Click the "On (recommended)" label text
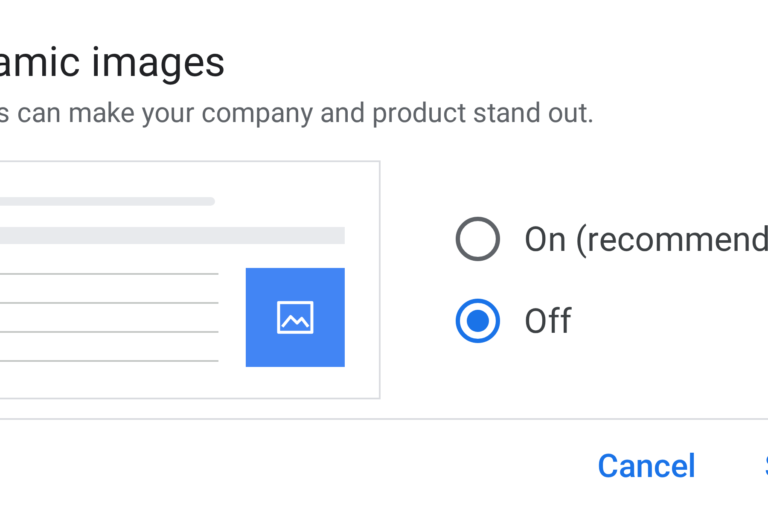 (x=646, y=240)
